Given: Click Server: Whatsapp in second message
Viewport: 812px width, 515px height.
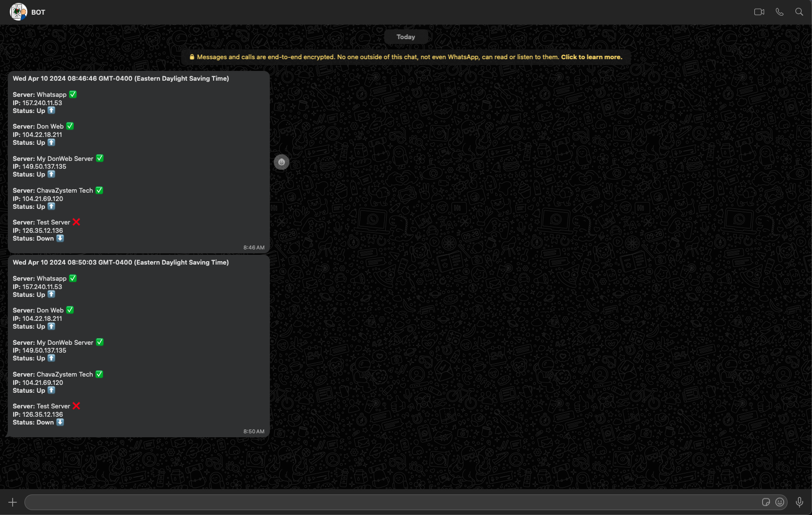Looking at the screenshot, I should 44,279.
